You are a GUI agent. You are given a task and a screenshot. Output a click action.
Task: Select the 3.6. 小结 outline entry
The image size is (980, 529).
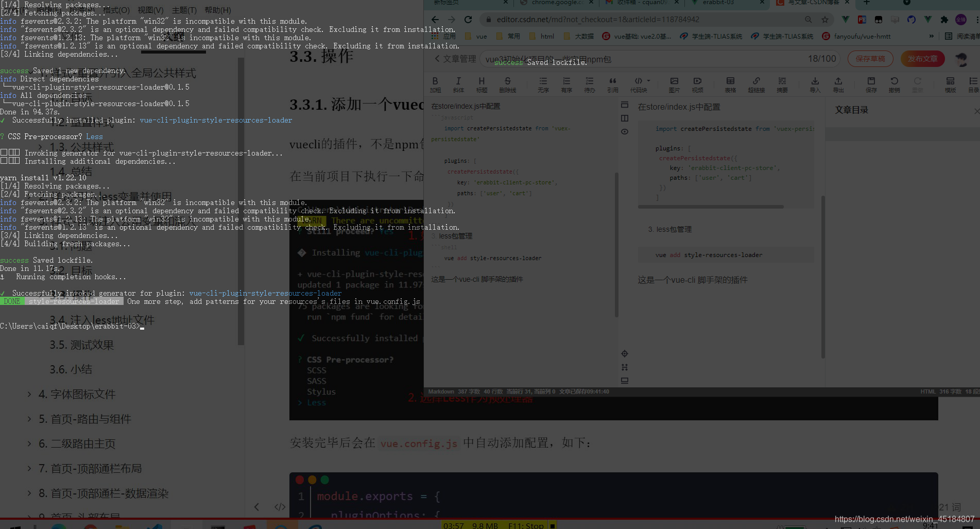click(x=71, y=369)
